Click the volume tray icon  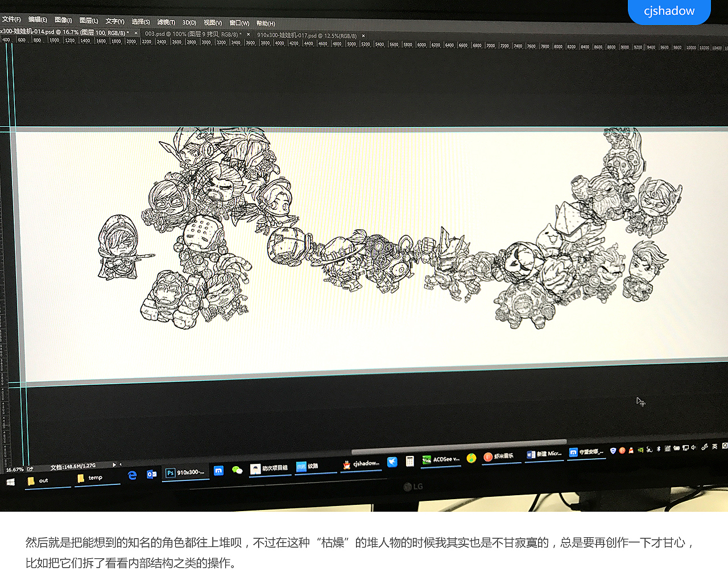coord(693,447)
